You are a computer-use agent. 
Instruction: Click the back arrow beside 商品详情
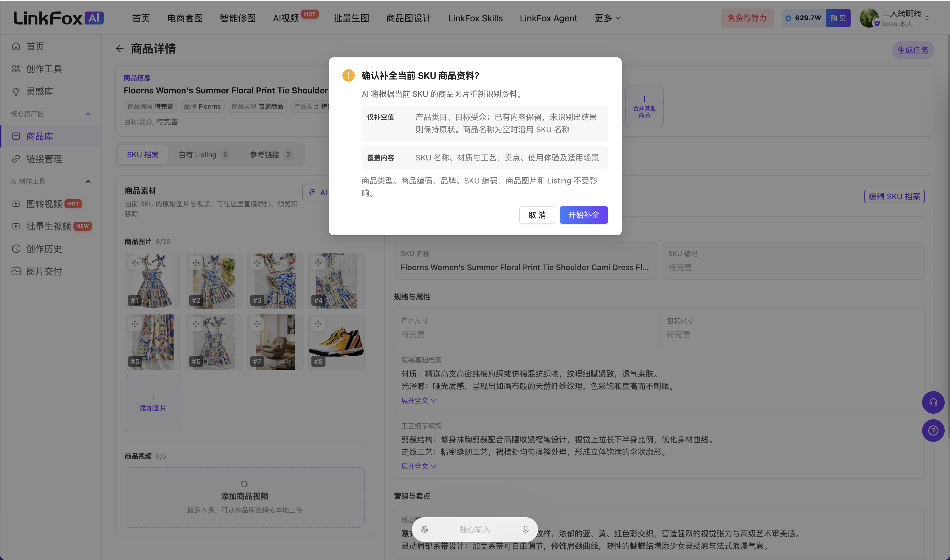(x=120, y=48)
